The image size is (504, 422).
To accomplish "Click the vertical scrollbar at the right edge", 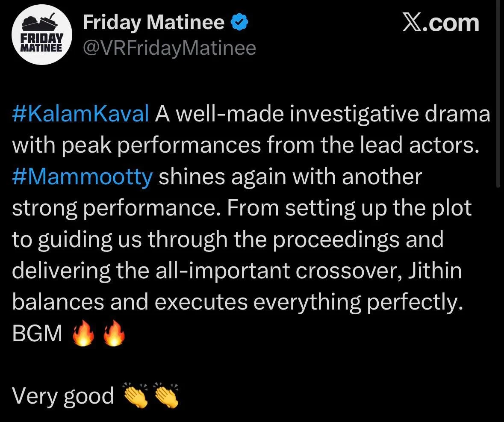I will point(498,93).
